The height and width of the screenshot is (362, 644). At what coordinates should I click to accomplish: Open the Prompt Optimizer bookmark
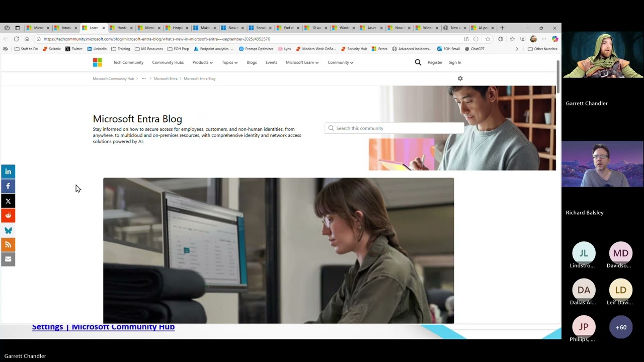[256, 49]
